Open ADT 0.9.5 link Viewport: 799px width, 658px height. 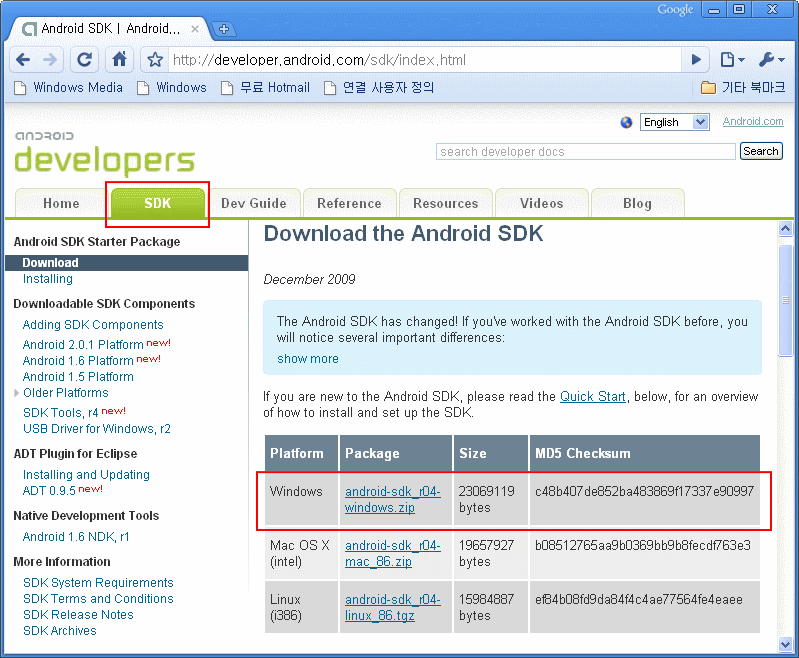(x=49, y=490)
